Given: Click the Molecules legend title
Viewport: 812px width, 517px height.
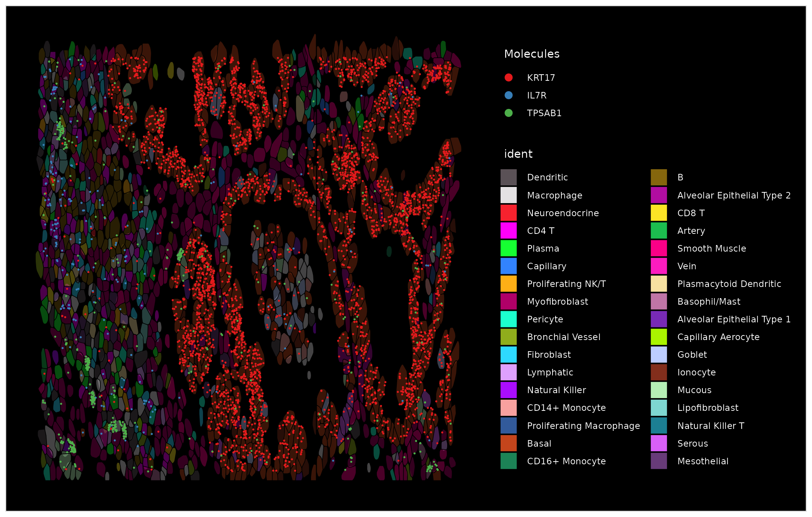Looking at the screenshot, I should pos(532,54).
